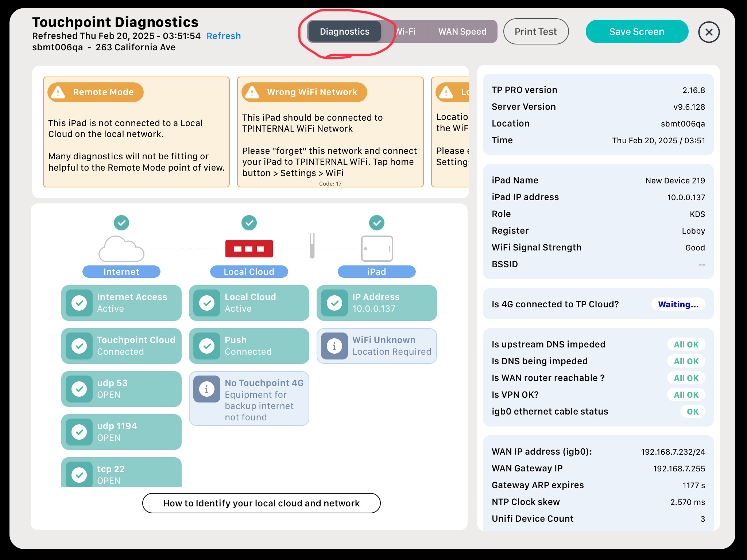Click the Remote Mode warning triangle icon
Image resolution: width=747 pixels, height=560 pixels.
58,92
